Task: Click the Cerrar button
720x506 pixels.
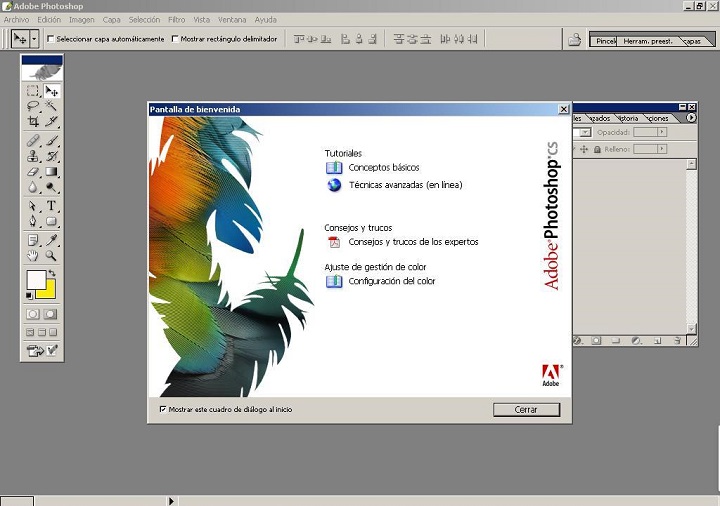Action: point(526,410)
